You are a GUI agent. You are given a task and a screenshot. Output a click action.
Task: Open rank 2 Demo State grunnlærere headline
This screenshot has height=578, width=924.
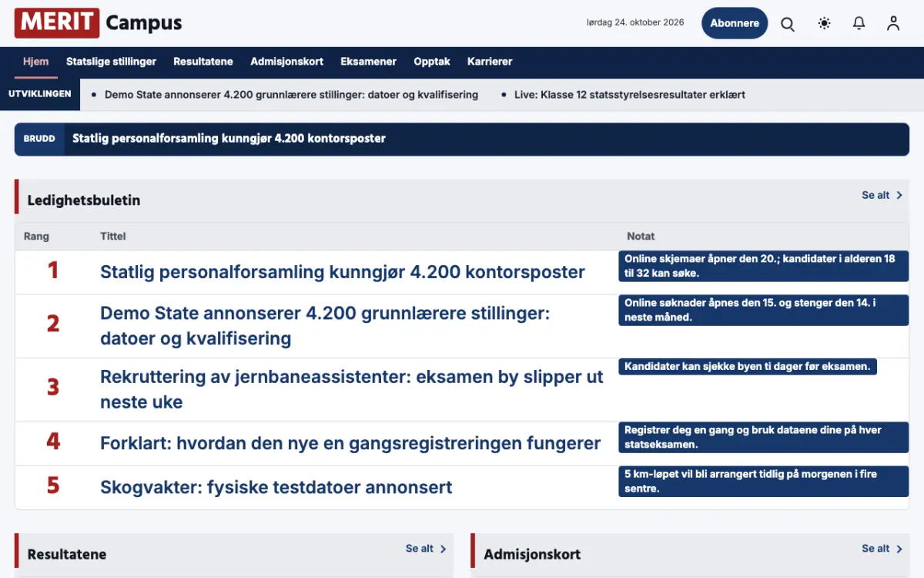pyautogui.click(x=325, y=326)
